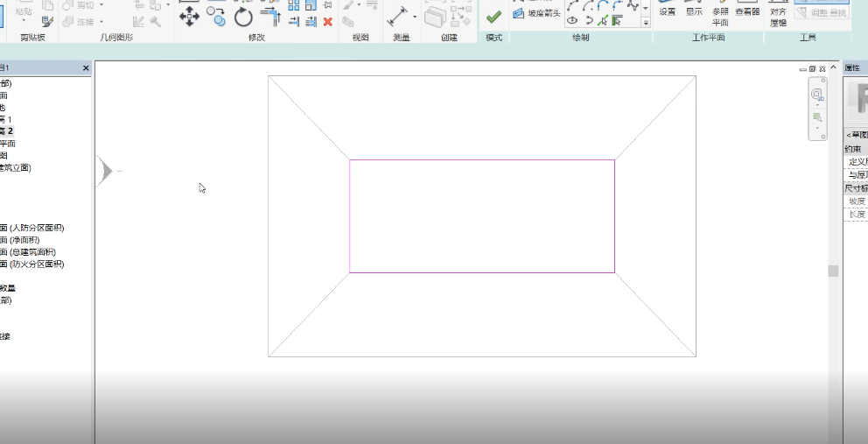The image size is (868, 444).
Task: Expand the draw gallery with the bottom arrow
Action: point(646,22)
